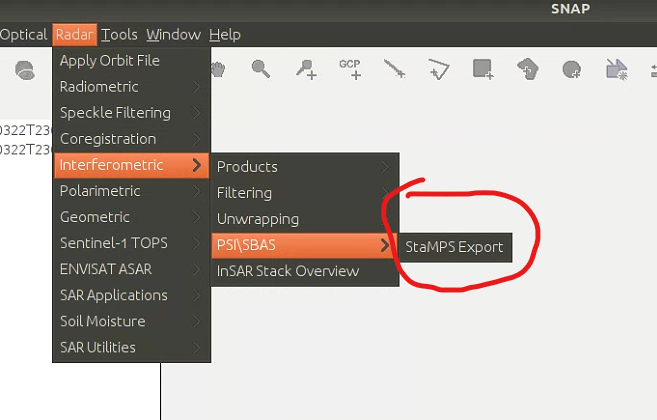Expand the Geometric submenu

[131, 217]
